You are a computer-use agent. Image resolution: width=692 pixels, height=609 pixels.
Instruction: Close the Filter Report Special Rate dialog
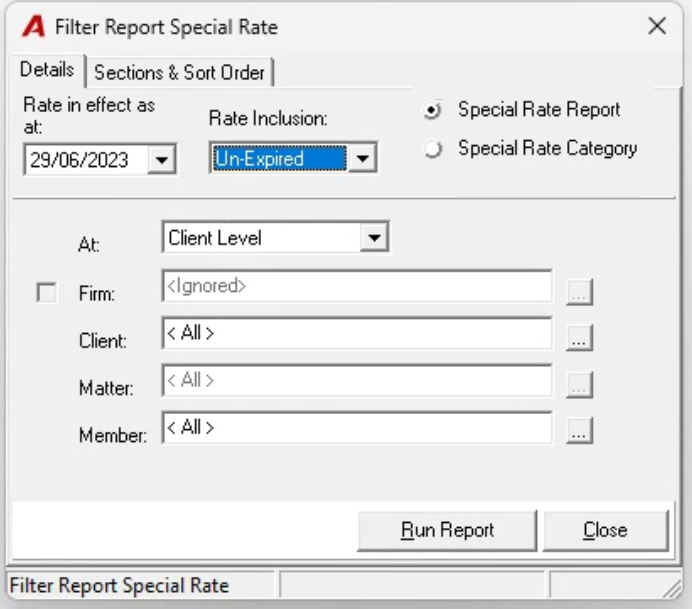pos(657,26)
